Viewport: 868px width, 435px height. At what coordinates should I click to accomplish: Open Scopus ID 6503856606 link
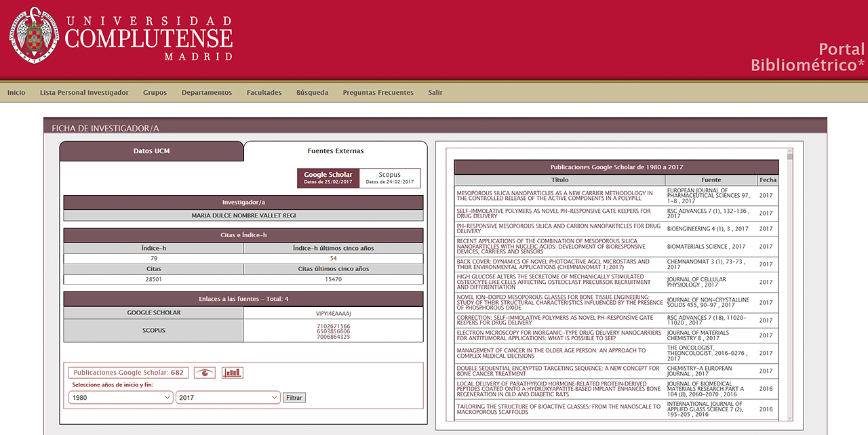[334, 331]
